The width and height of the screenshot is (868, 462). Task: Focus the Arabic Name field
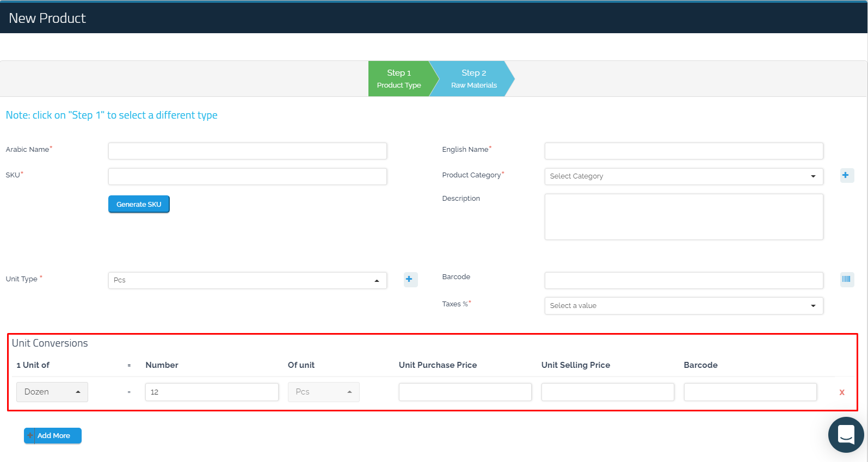click(247, 151)
